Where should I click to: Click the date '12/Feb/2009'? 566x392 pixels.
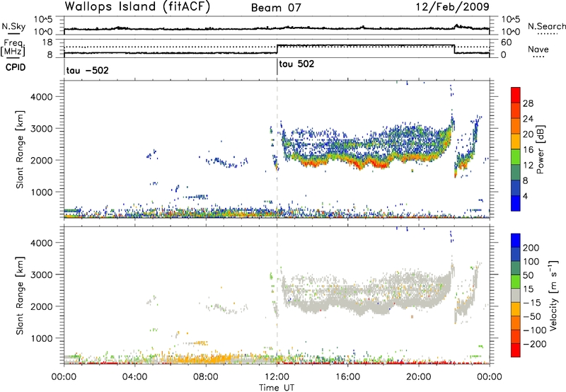452,7
